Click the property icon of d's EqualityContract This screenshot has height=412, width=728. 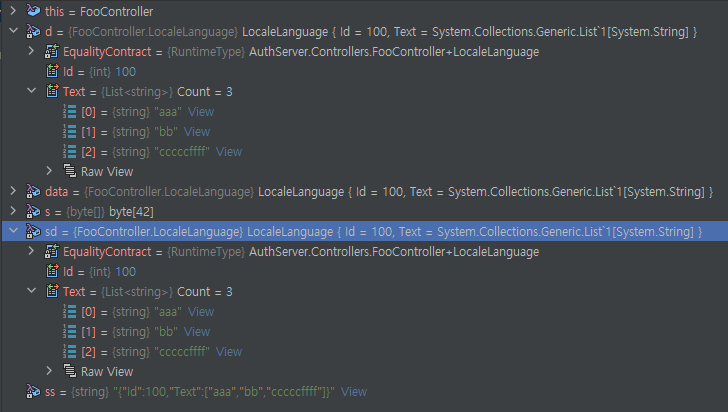pos(52,51)
